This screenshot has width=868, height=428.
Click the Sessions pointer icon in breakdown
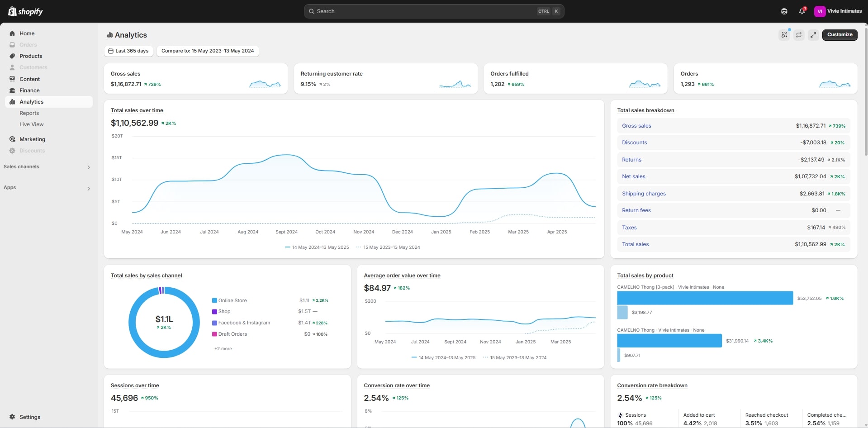coord(620,415)
